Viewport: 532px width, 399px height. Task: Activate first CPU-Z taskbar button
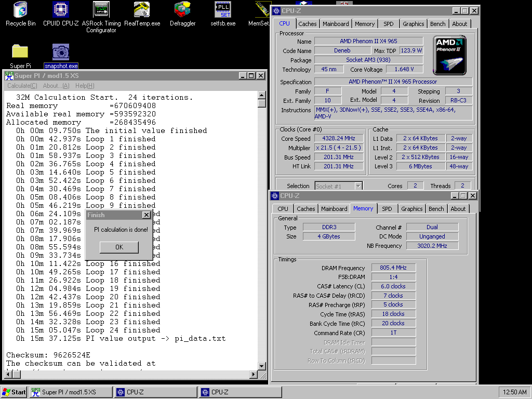[x=156, y=392]
